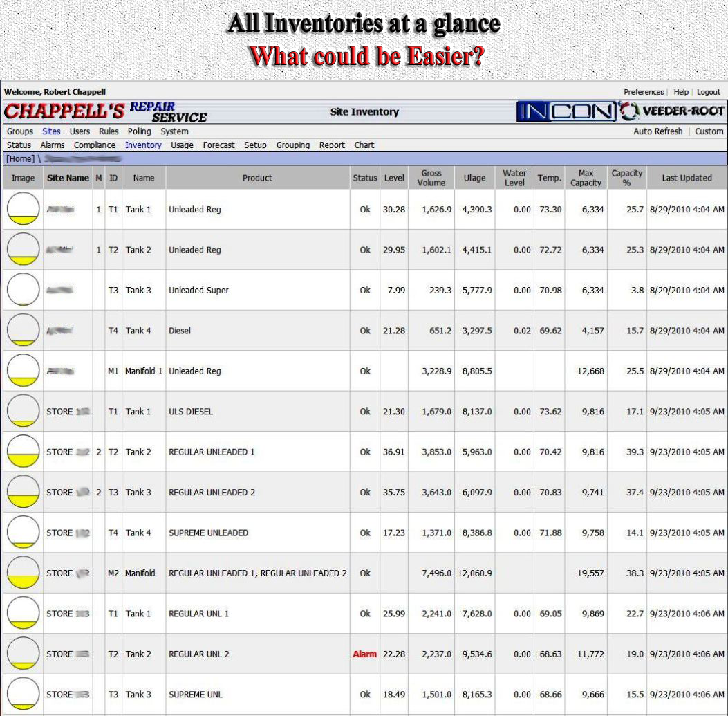Click the Veeder-Root logo
Viewport: 728px width, 716px height.
(x=672, y=111)
